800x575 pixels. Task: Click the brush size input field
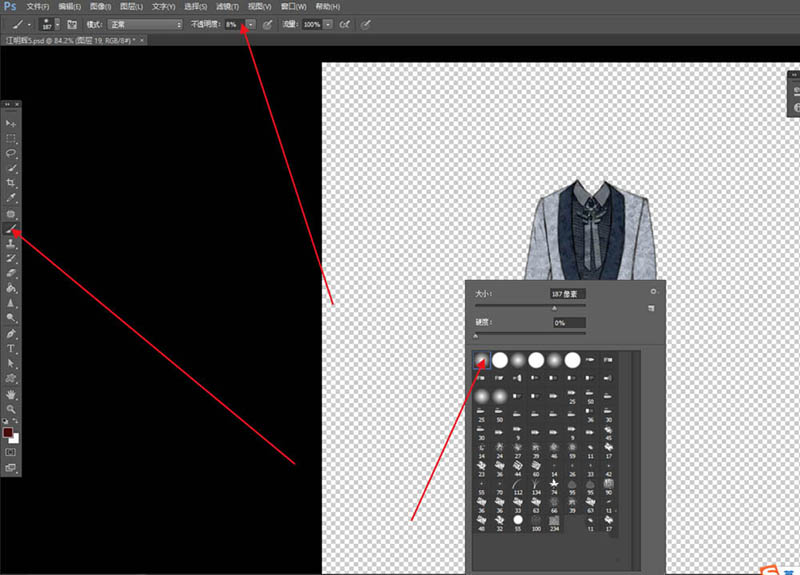pyautogui.click(x=567, y=294)
